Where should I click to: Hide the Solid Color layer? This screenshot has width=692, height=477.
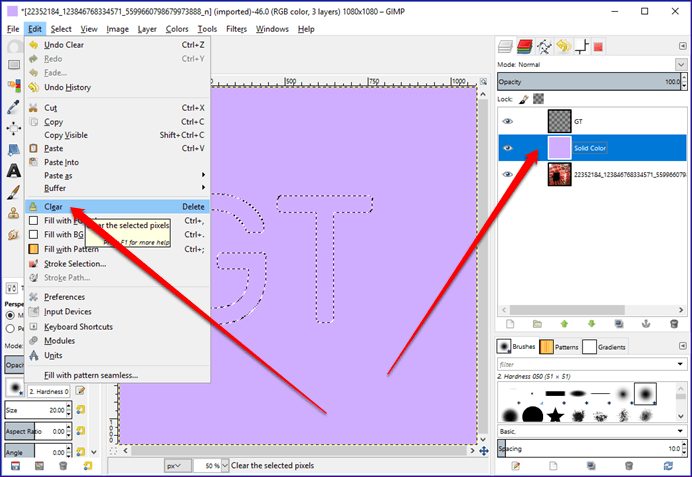click(x=508, y=148)
